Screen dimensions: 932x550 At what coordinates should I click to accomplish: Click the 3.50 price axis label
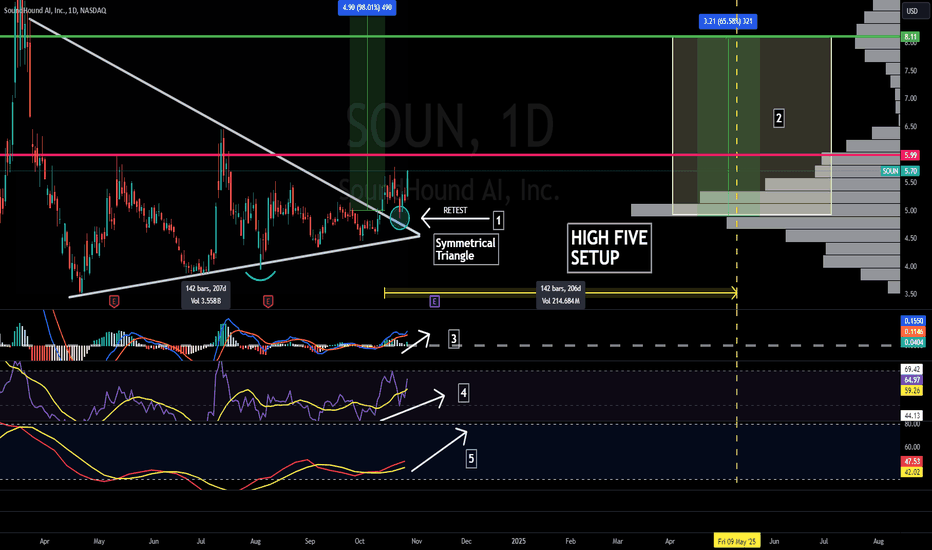911,294
